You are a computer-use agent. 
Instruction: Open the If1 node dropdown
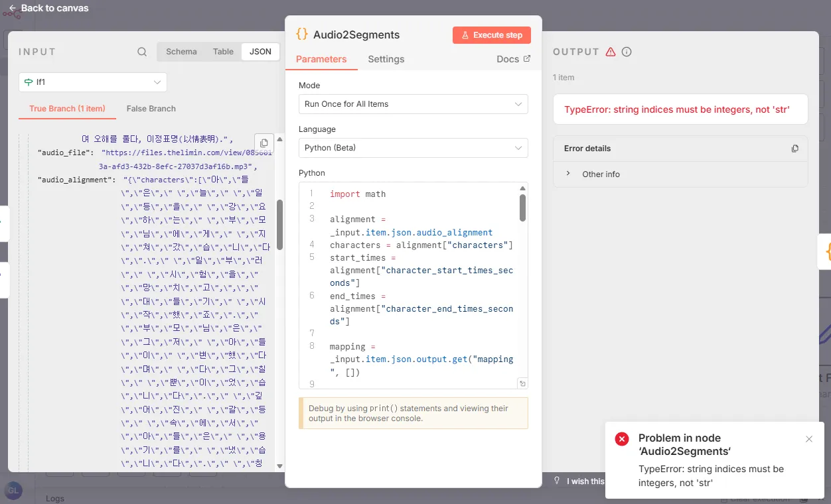click(93, 82)
